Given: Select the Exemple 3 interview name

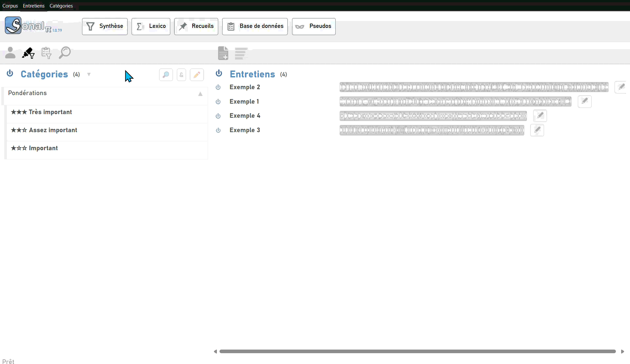Looking at the screenshot, I should click(245, 130).
